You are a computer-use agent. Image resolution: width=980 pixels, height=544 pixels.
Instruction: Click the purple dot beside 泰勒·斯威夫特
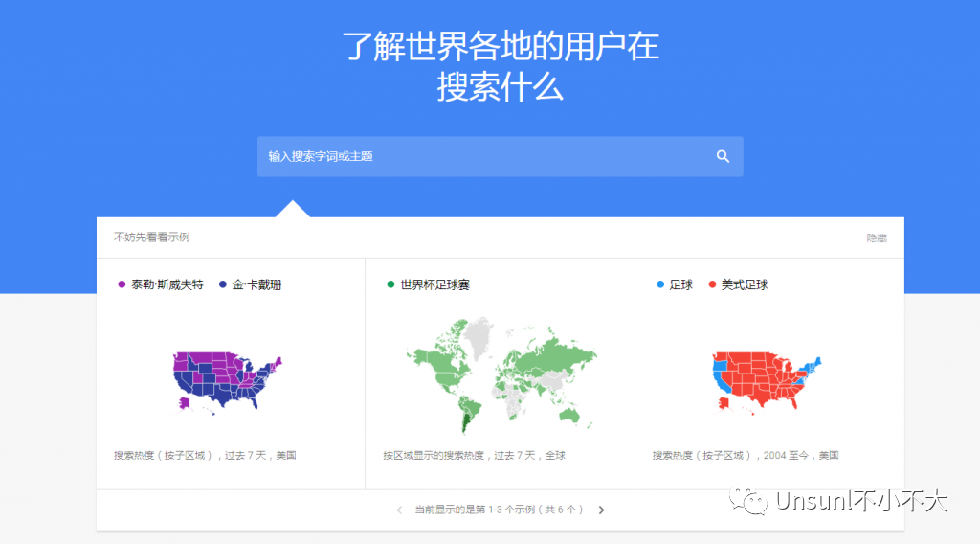click(122, 284)
